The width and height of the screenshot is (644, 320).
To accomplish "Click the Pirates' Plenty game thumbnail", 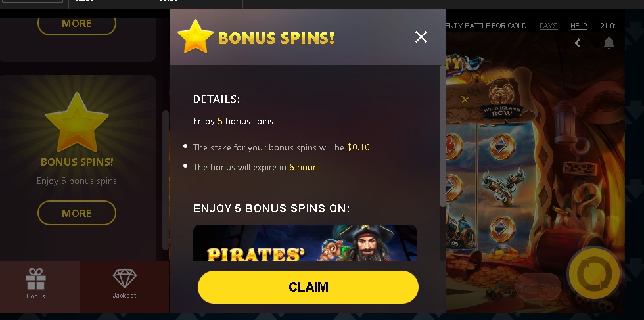I will tap(305, 242).
